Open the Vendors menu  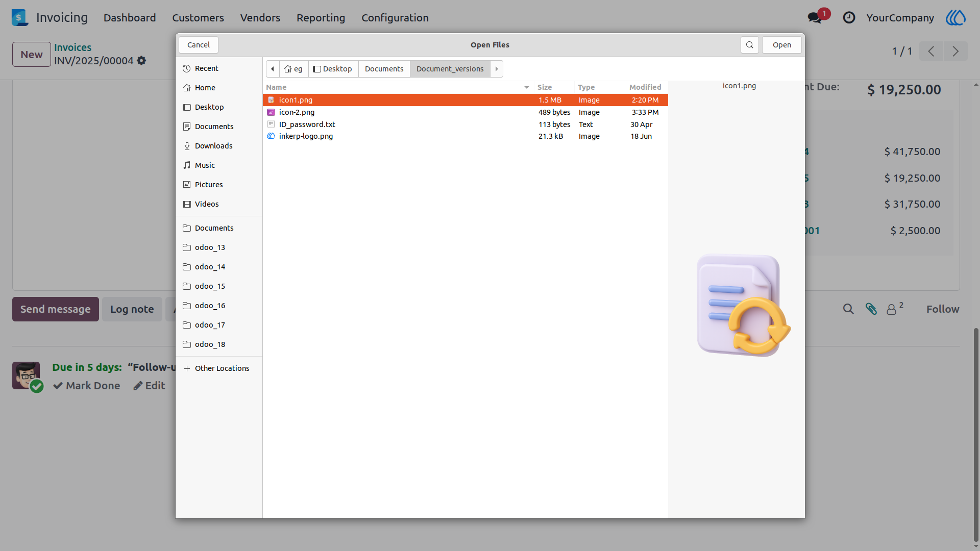pos(260,18)
